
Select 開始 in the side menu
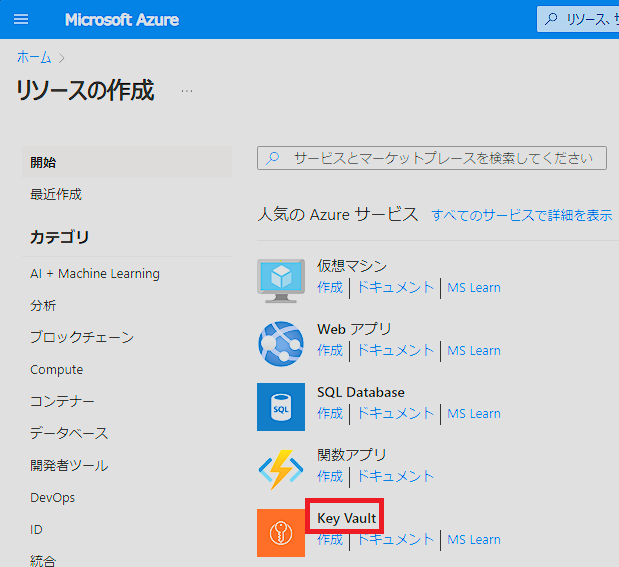[x=127, y=162]
